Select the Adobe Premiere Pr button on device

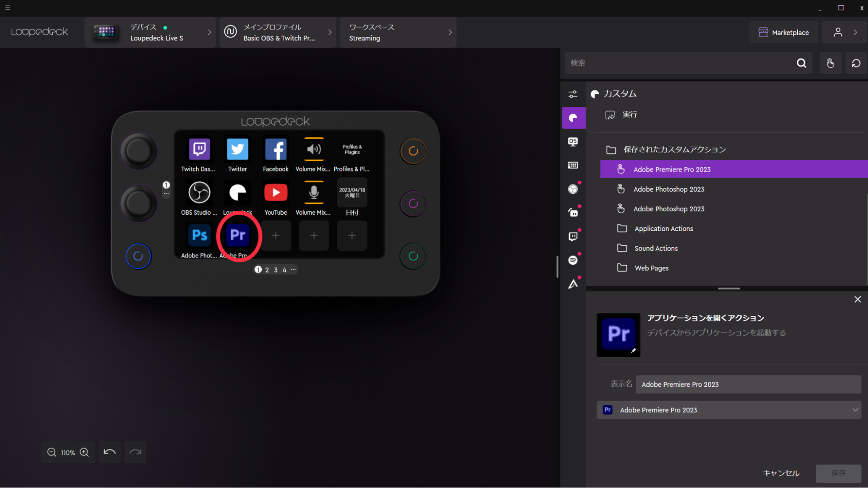pyautogui.click(x=238, y=235)
